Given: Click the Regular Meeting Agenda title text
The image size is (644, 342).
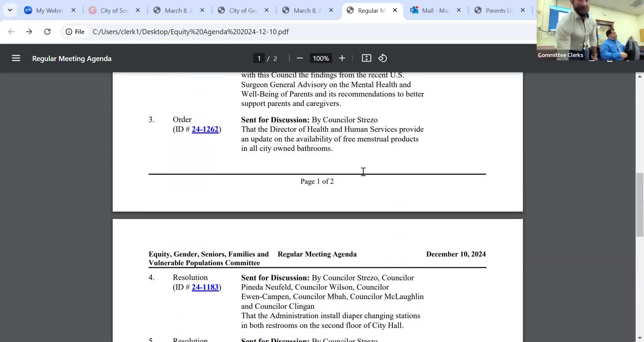Looking at the screenshot, I should coord(72,59).
